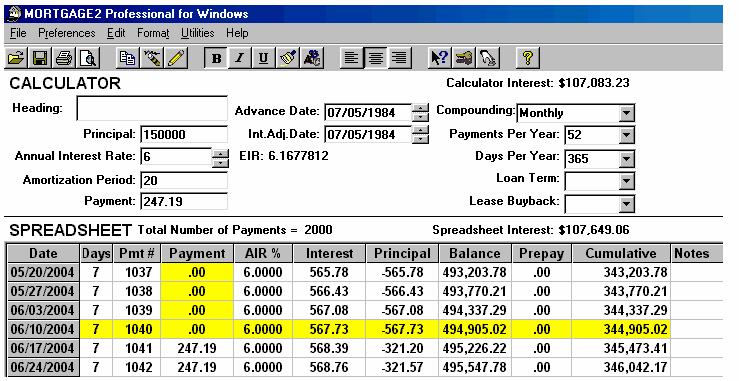Toggle Italic formatting button
This screenshot has width=739, height=381.
tap(239, 58)
